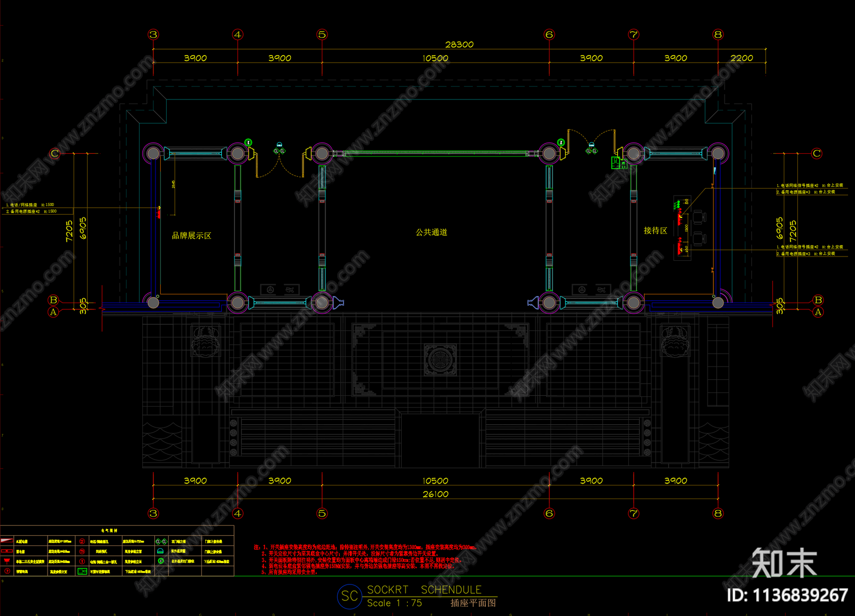Image resolution: width=855 pixels, height=616 pixels.
Task: Select the round medallion in the floor pattern center
Action: click(x=440, y=360)
